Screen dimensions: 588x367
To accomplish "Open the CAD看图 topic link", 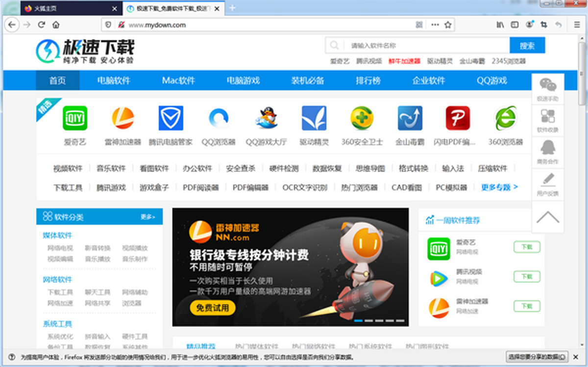I will tap(407, 187).
